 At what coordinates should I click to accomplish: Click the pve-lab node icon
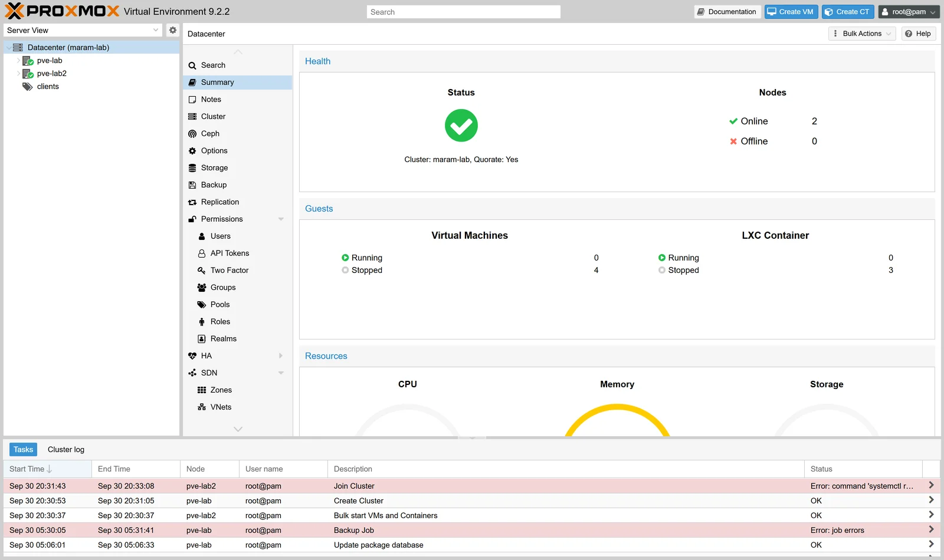(28, 60)
